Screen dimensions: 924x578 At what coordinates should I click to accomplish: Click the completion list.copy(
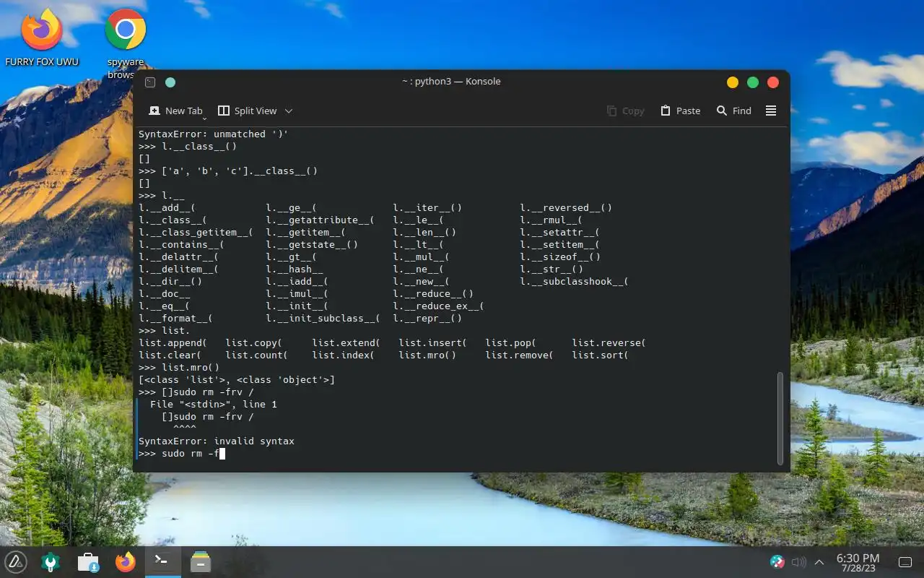254,343
